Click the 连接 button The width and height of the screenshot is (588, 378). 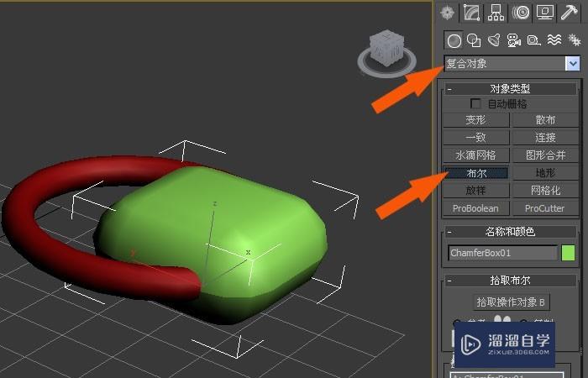click(545, 138)
